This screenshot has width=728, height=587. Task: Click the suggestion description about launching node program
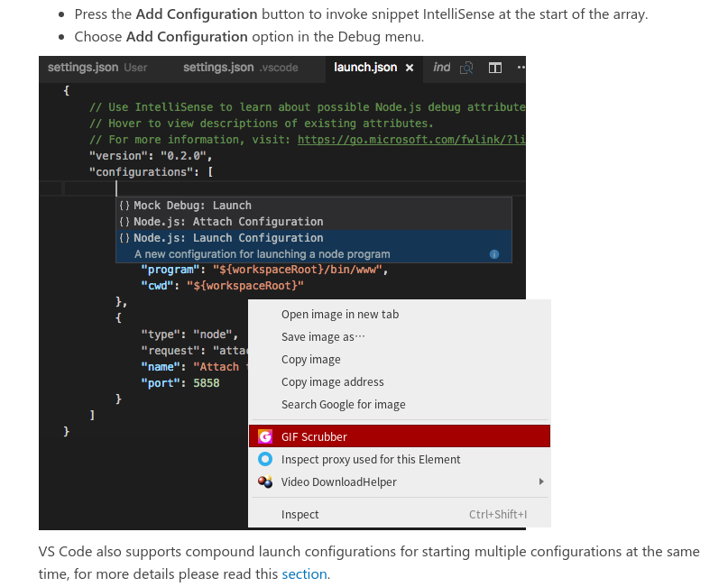263,254
